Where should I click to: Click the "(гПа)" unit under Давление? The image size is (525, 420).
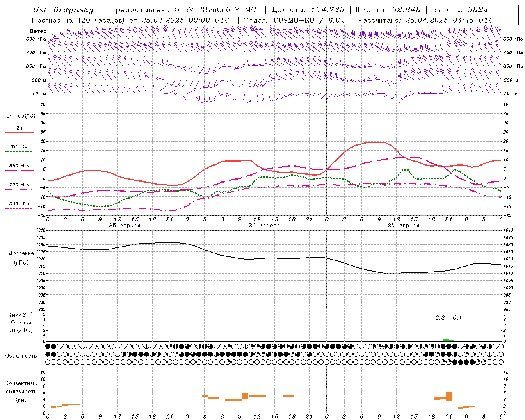21,263
